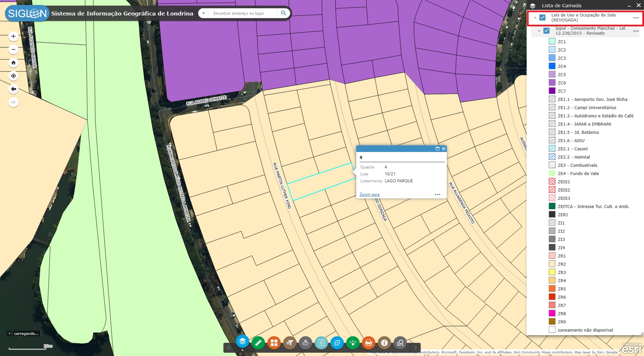Image resolution: width=644 pixels, height=356 pixels.
Task: Click the ZR8 magenta legend swatch
Action: pos(552,313)
